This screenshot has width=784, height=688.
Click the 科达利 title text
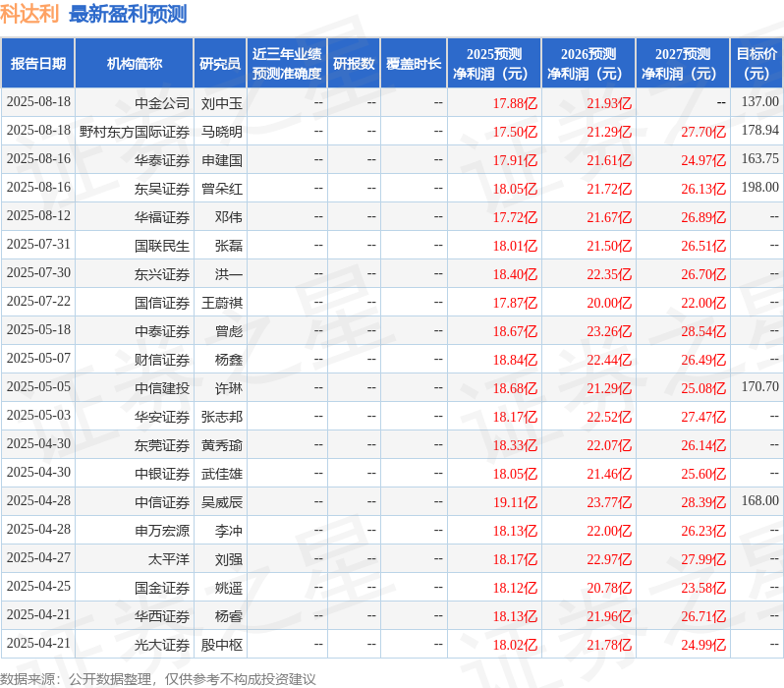[29, 14]
